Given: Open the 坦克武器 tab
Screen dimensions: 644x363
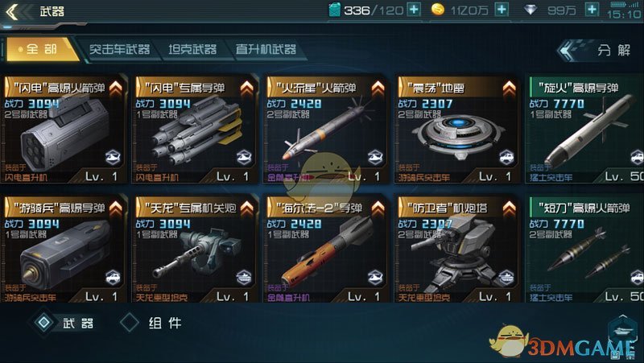Looking at the screenshot, I should pyautogui.click(x=192, y=50).
